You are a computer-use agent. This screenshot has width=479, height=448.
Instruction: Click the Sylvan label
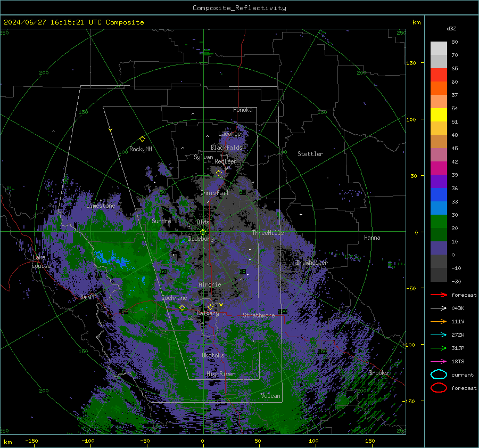203,157
